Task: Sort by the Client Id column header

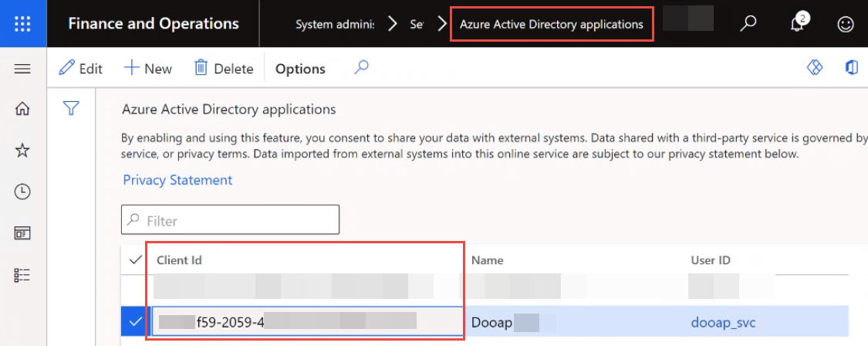Action: [179, 260]
